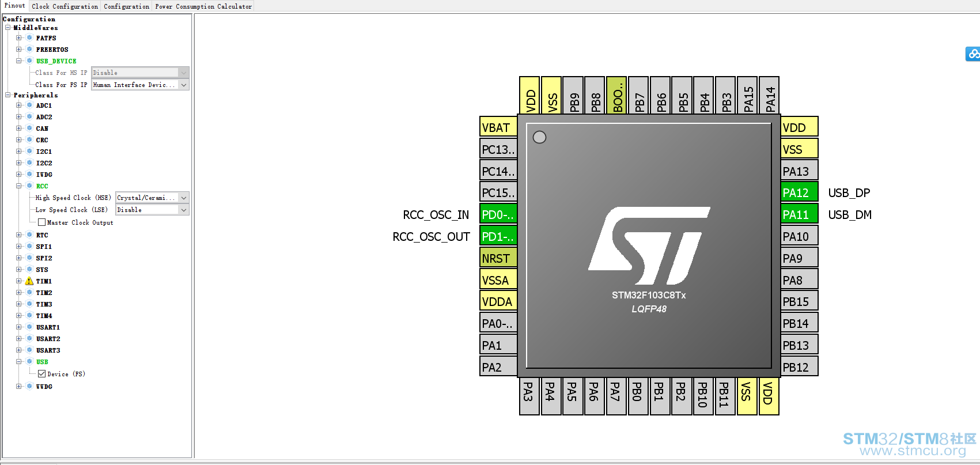
Task: Click the VBAT pin
Action: 498,127
